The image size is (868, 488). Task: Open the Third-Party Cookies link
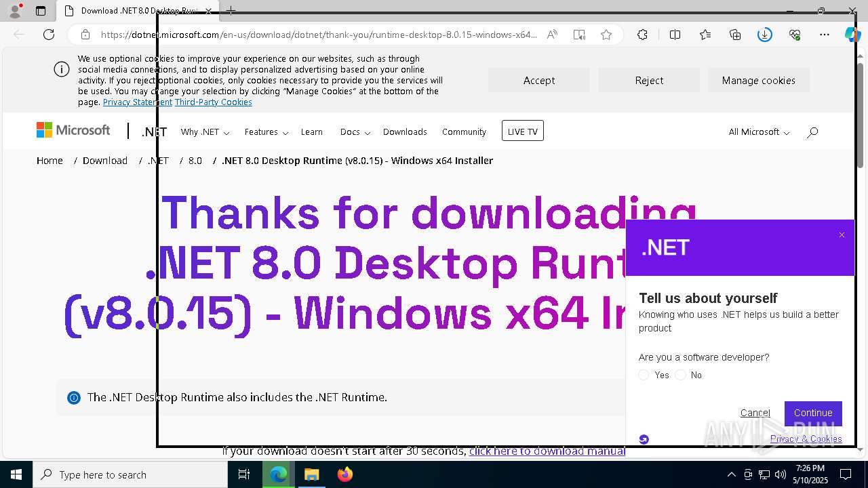click(x=214, y=102)
